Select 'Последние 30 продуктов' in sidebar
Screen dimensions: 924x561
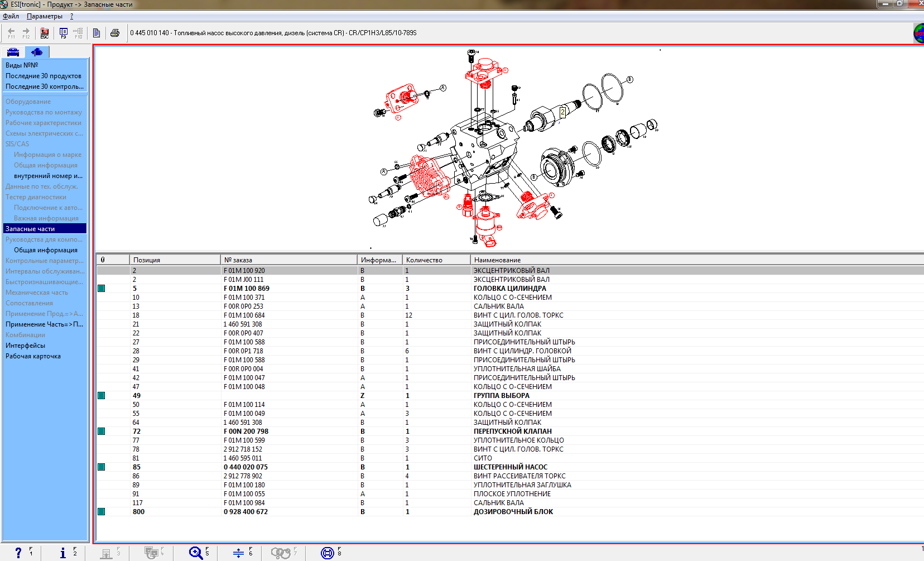[x=44, y=76]
